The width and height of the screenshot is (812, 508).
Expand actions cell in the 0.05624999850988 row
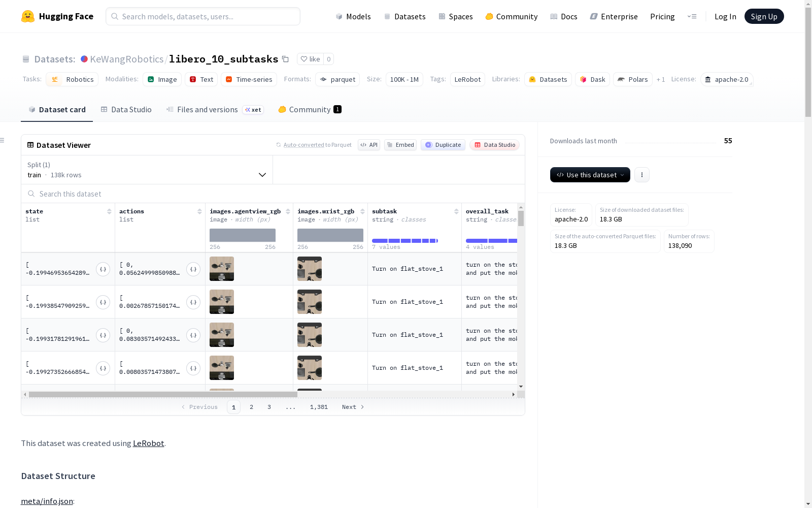point(193,269)
